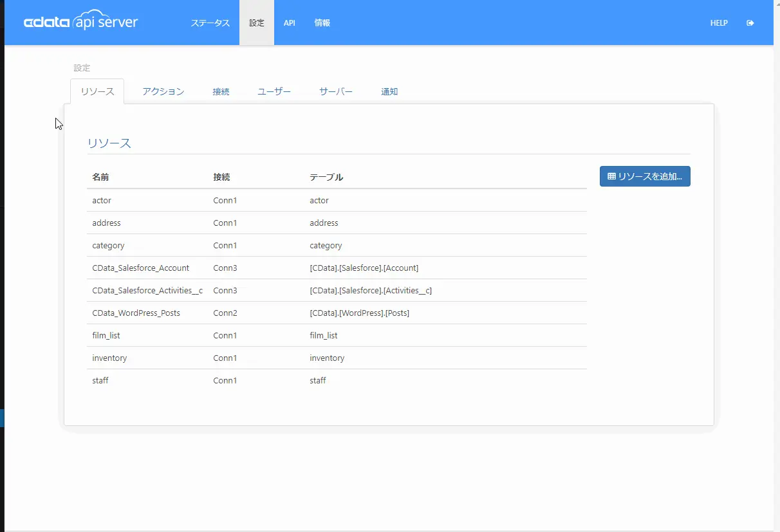
Task: Switch to the アクション tab
Action: (x=163, y=91)
